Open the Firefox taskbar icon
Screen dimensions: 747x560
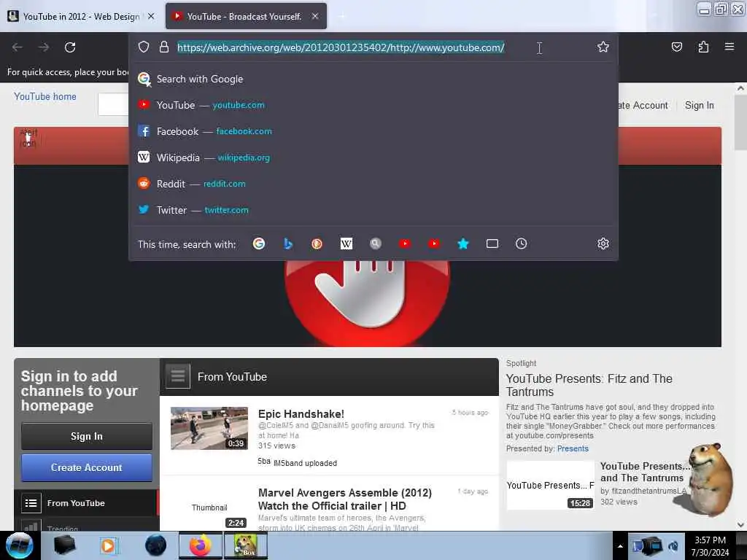pyautogui.click(x=201, y=545)
